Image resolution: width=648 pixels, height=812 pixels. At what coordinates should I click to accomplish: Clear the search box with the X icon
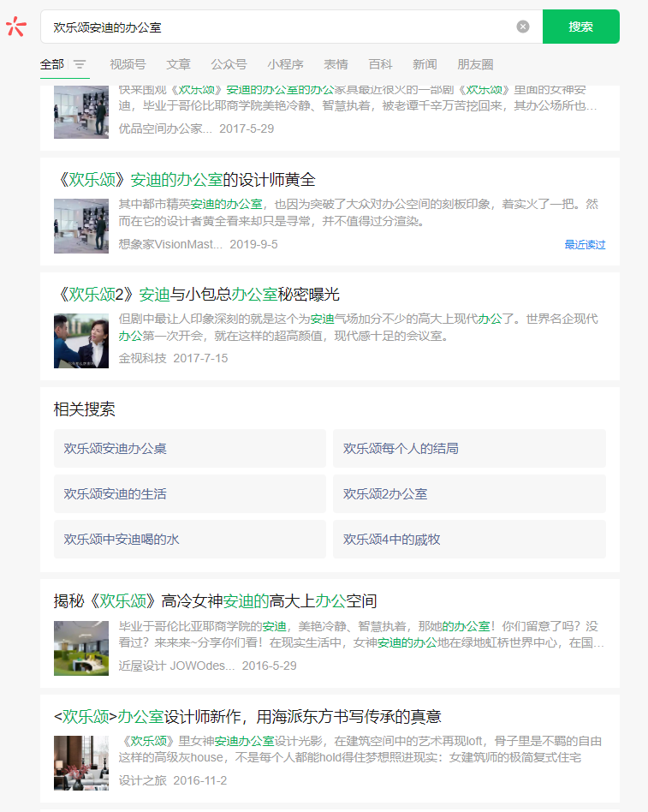[523, 27]
